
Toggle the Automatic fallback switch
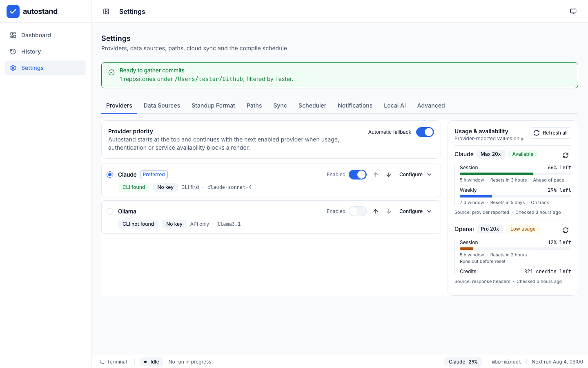(425, 132)
